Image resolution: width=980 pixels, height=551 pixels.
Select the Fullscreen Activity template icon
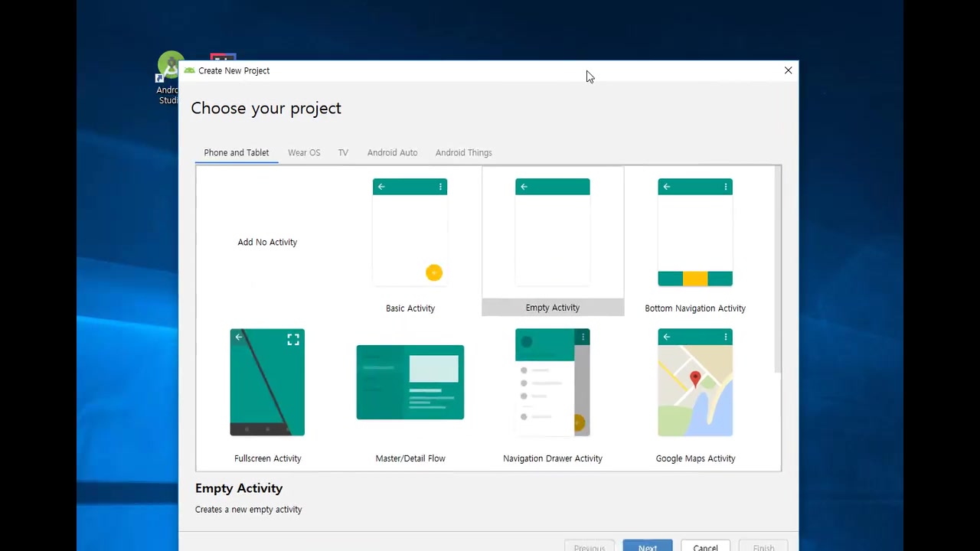267,383
